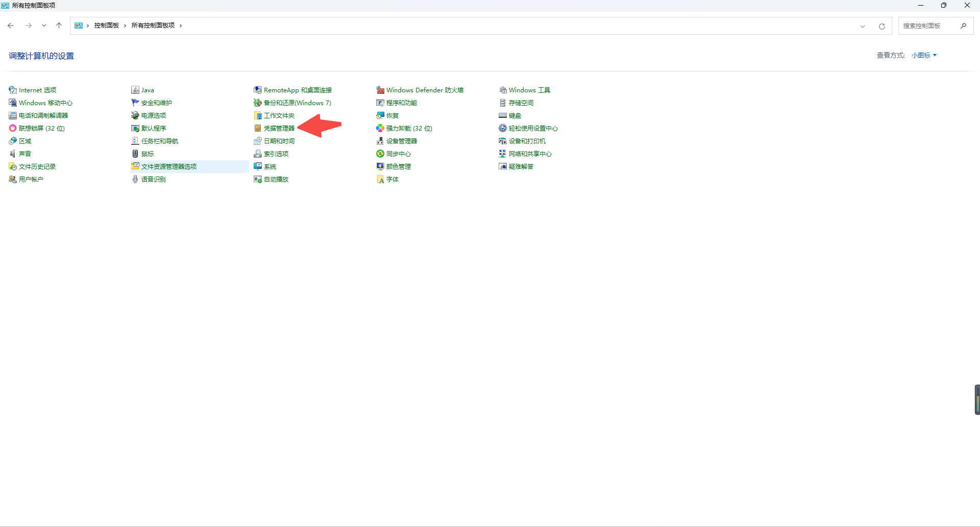980x527 pixels.
Task: Open the 安全和维护 flag icon
Action: tap(135, 103)
